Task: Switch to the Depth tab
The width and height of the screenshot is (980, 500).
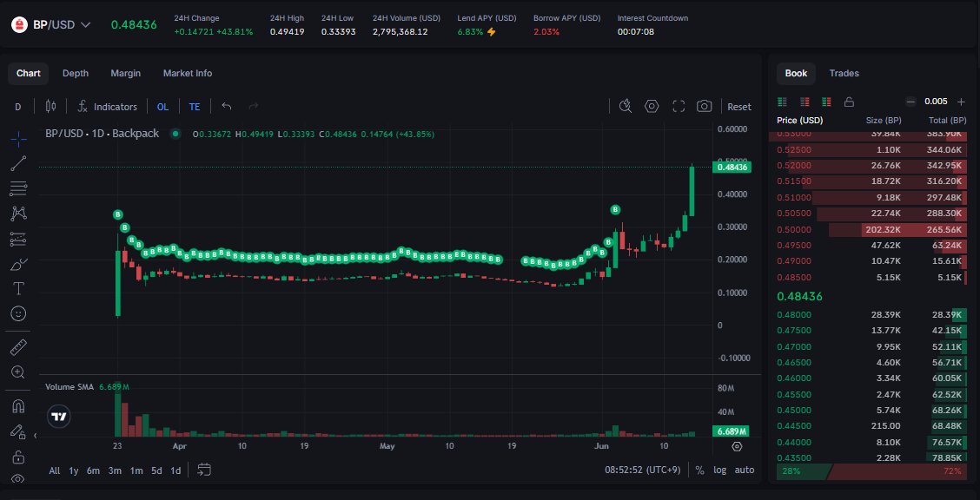Action: pyautogui.click(x=76, y=73)
